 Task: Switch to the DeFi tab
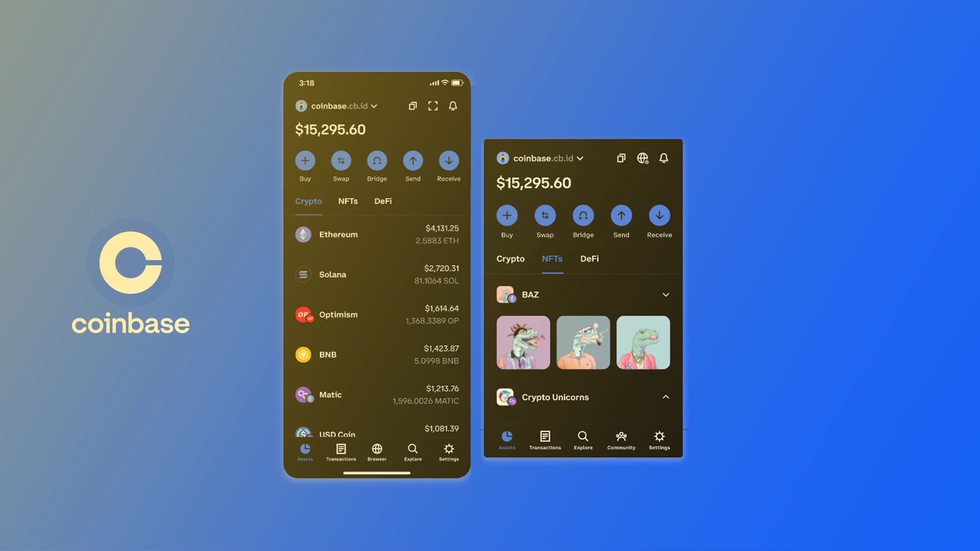[x=383, y=201]
